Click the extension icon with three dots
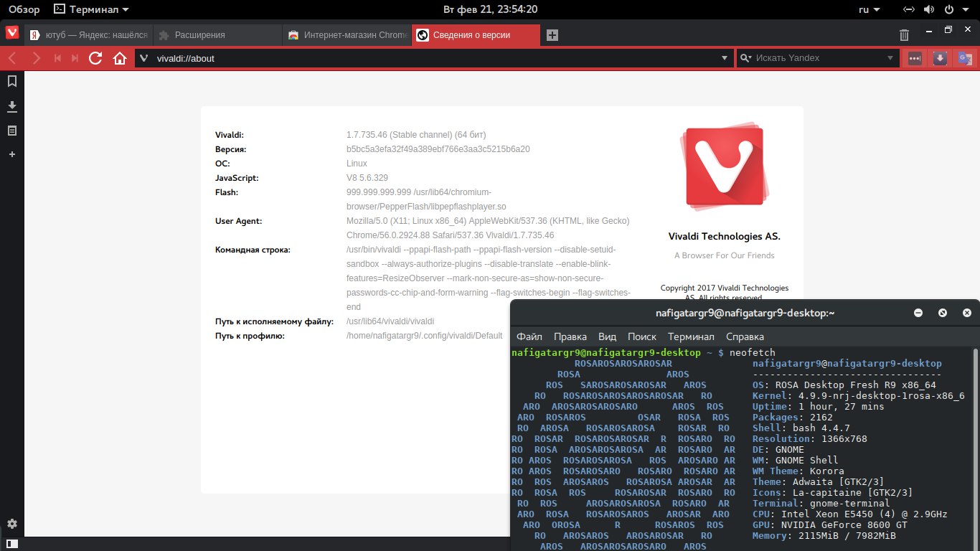The width and height of the screenshot is (980, 551). (x=915, y=58)
